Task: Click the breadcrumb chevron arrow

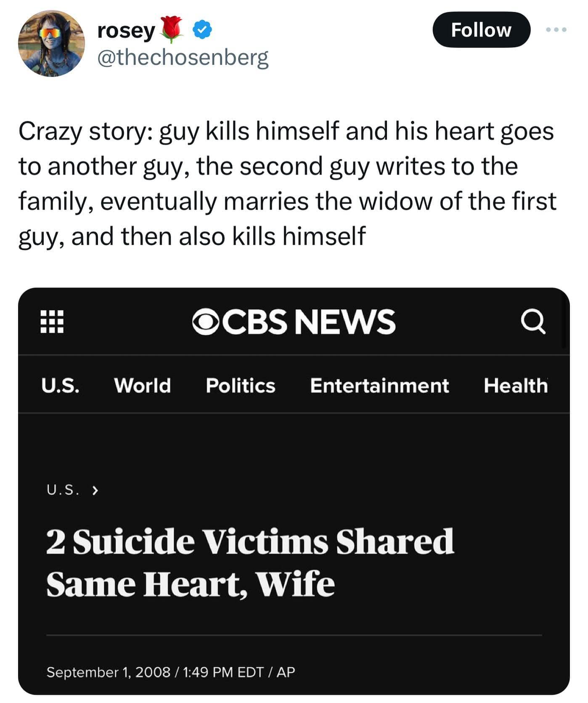Action: tap(95, 490)
